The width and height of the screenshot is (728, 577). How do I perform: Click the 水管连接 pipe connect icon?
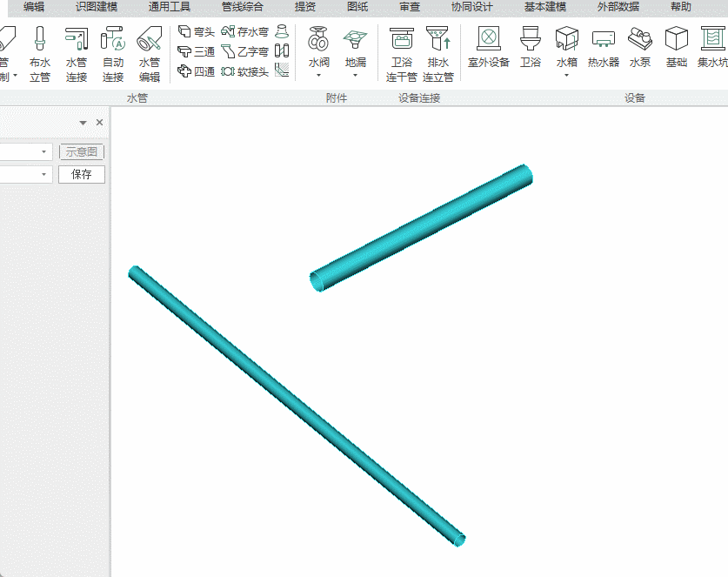coord(77,53)
